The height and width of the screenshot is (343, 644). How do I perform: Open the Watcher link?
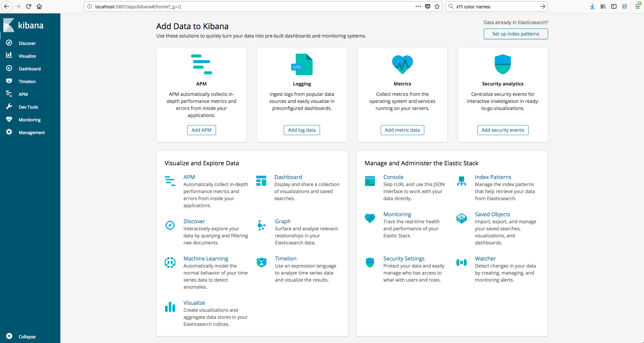coord(485,259)
